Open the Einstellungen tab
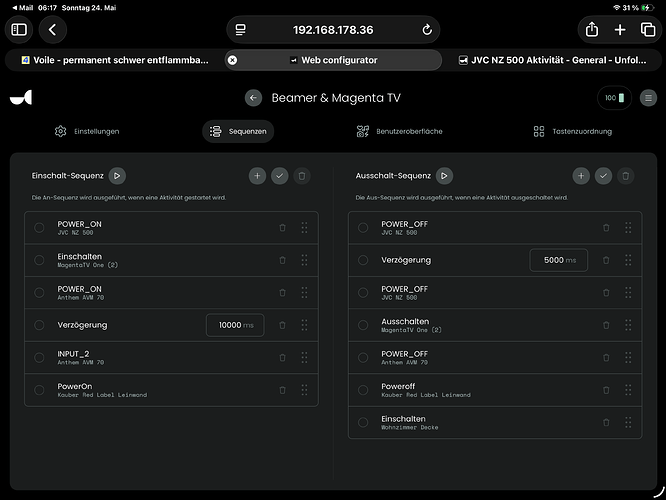This screenshot has height=500, width=666. (x=87, y=132)
